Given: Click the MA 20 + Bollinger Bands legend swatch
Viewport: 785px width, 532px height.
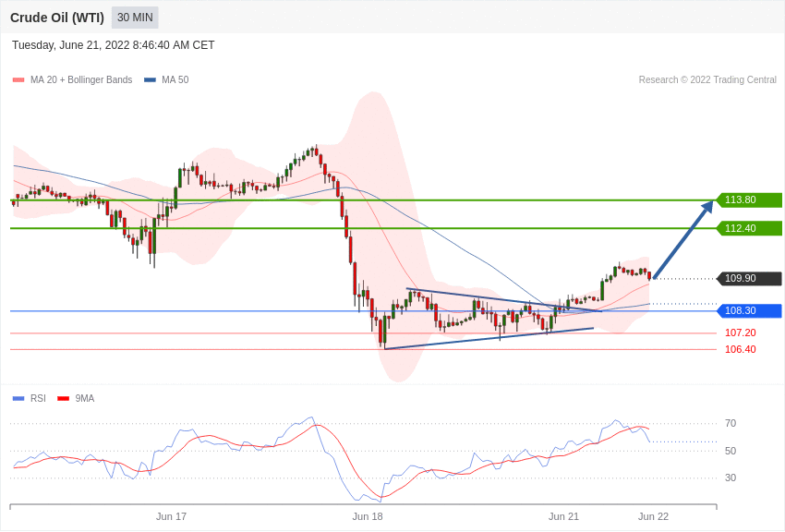Looking at the screenshot, I should 18,80.
